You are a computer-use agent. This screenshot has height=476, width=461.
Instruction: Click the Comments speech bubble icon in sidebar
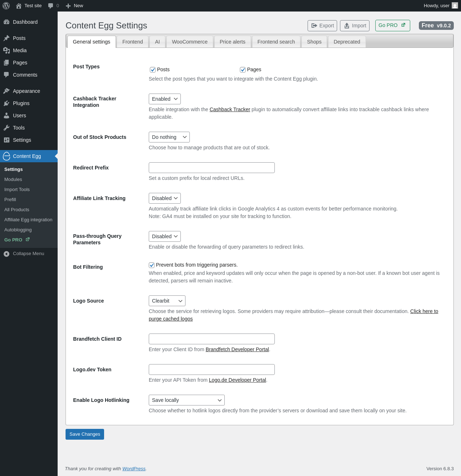point(6,75)
